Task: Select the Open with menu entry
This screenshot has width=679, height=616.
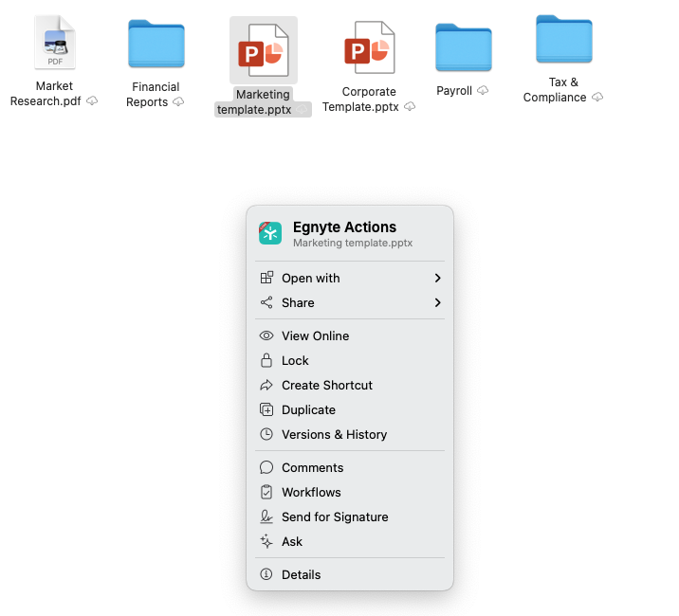Action: [310, 278]
